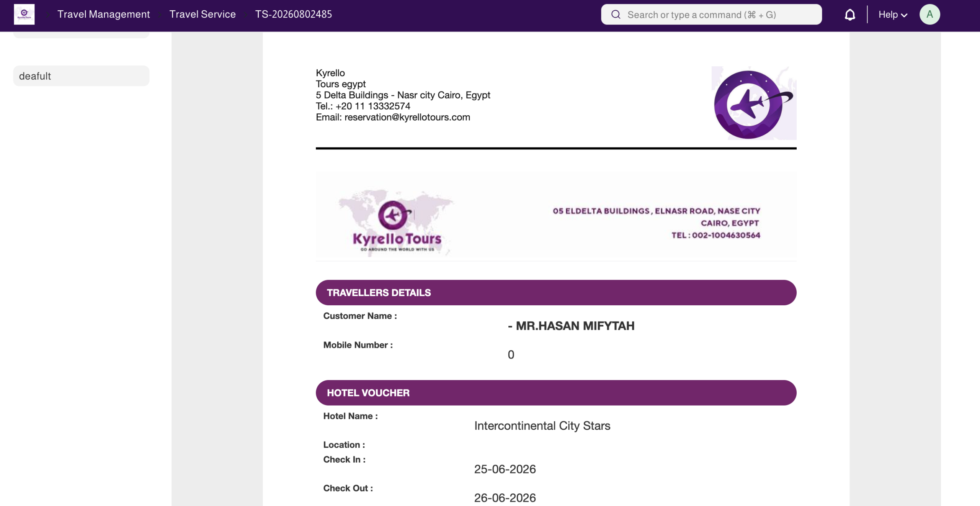This screenshot has width=980, height=506.
Task: Click the HOTEL VOUCHER section header
Action: click(x=556, y=393)
